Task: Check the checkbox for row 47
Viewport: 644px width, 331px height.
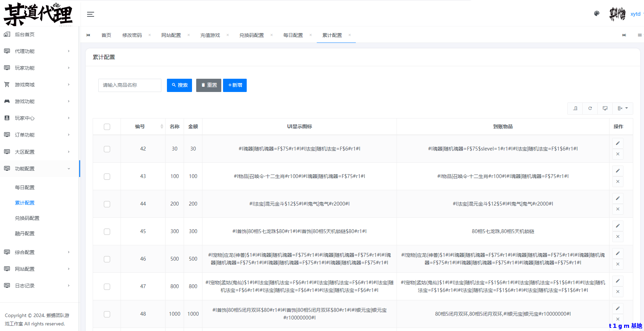Action: point(107,287)
